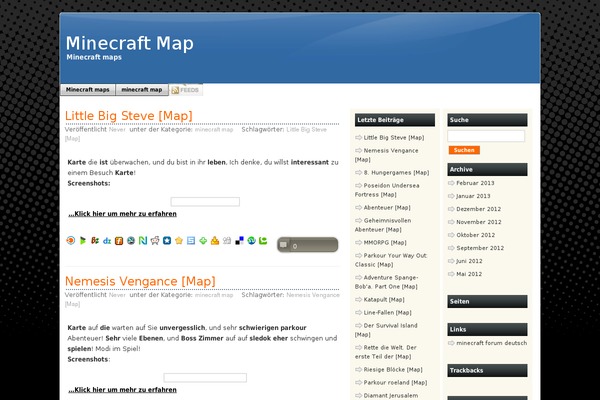The image size is (600, 400).
Task: Open November 2012 archive
Action: [x=479, y=222]
